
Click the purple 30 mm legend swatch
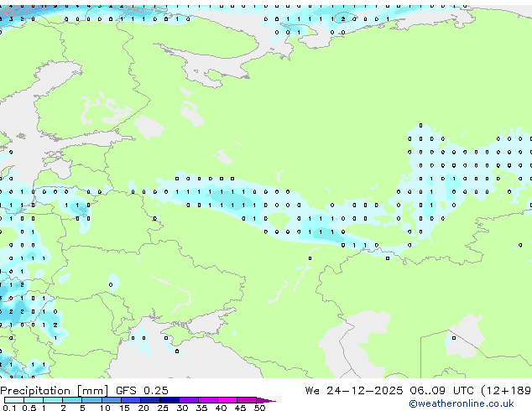(x=189, y=400)
